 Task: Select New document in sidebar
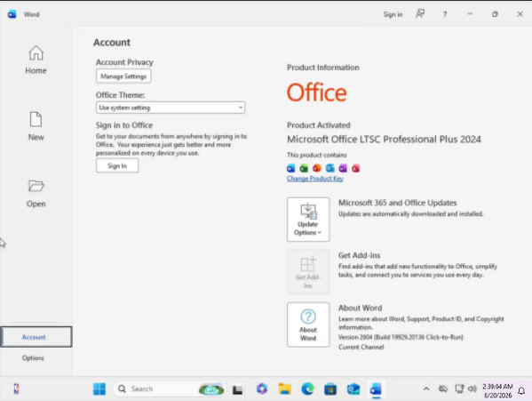click(36, 126)
